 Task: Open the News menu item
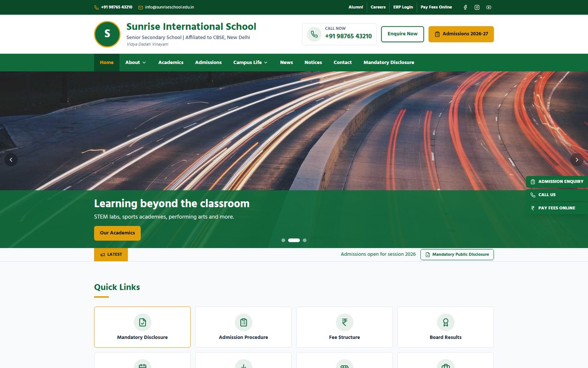click(x=287, y=63)
